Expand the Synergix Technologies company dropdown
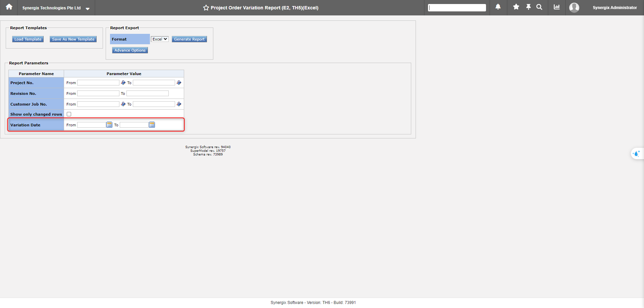The width and height of the screenshot is (644, 308). (88, 8)
